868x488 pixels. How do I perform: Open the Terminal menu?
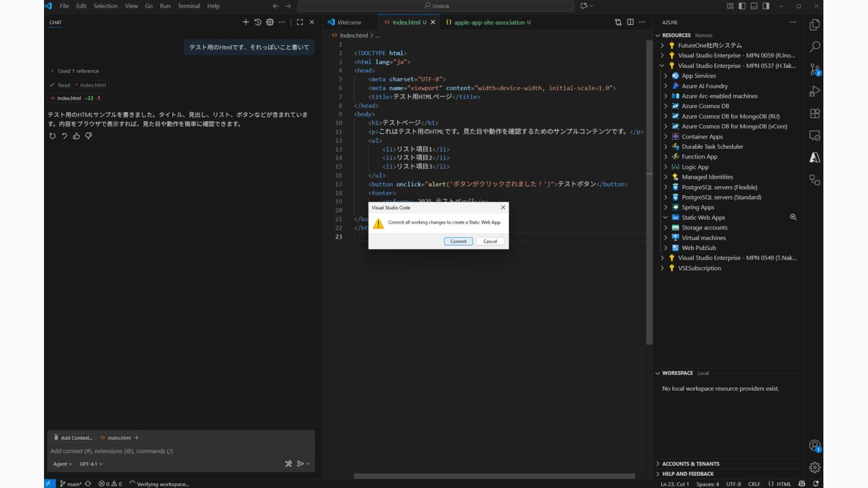188,6
